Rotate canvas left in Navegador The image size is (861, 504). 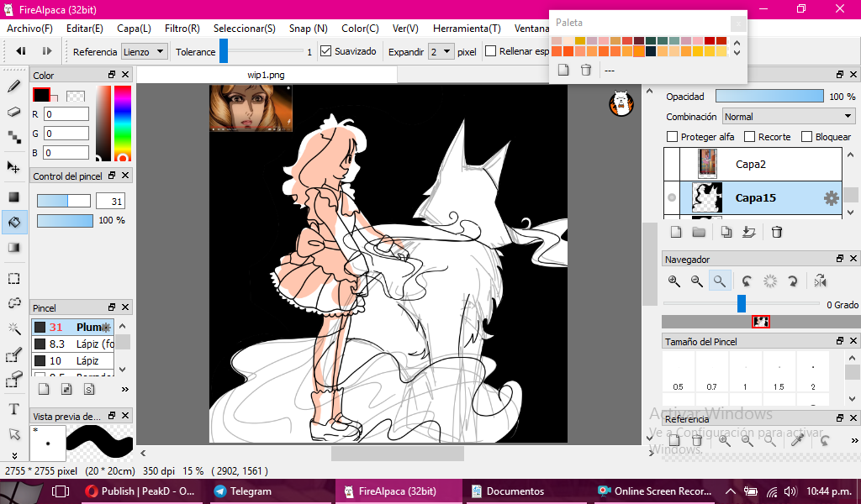click(747, 281)
